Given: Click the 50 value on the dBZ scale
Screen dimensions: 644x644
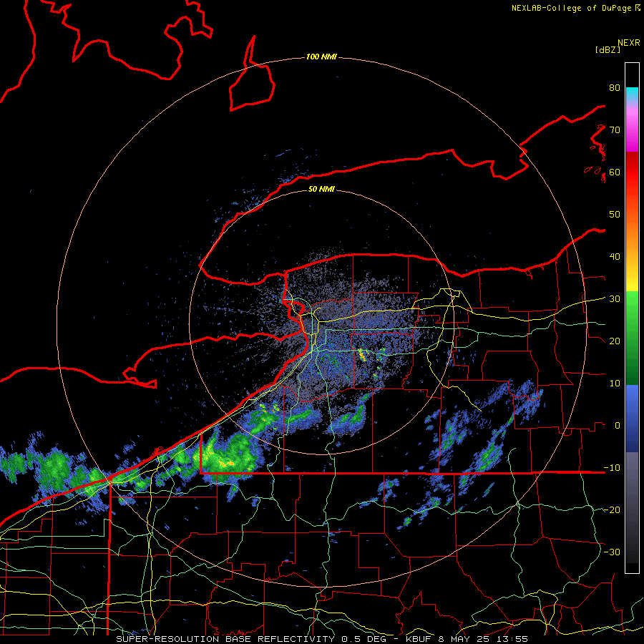Looking at the screenshot, I should (615, 215).
